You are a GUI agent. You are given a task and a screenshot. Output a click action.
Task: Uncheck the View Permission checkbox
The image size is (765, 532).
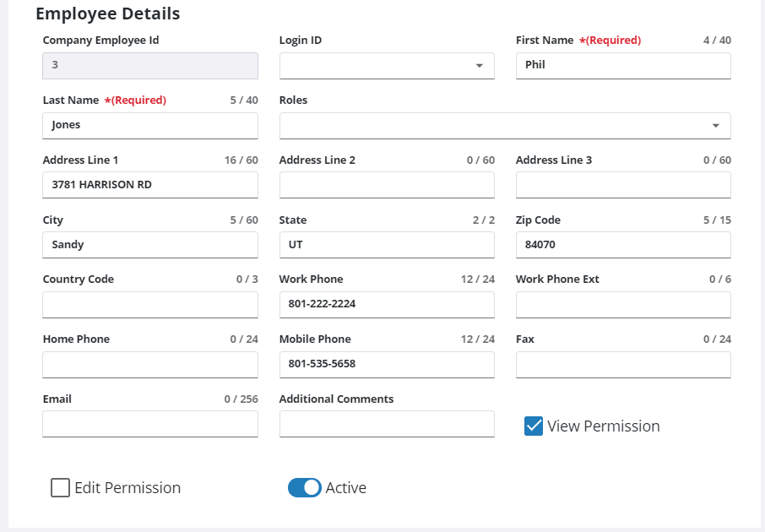point(534,426)
